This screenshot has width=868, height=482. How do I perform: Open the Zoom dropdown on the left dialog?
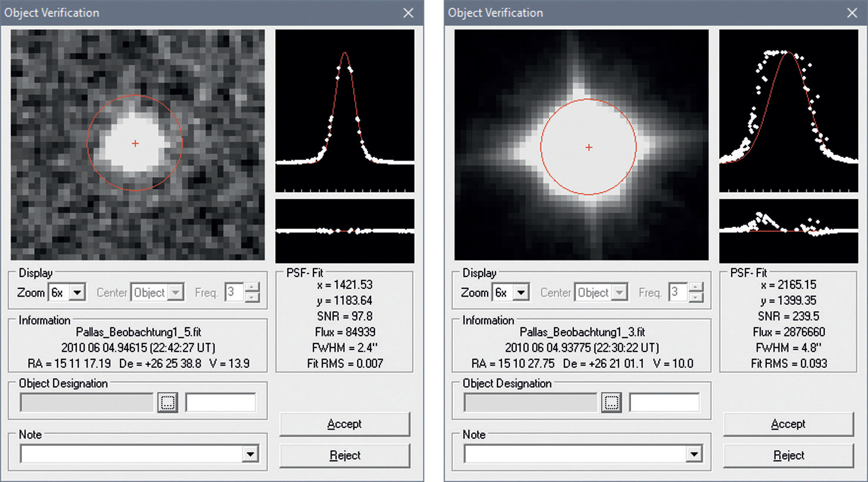pyautogui.click(x=77, y=292)
